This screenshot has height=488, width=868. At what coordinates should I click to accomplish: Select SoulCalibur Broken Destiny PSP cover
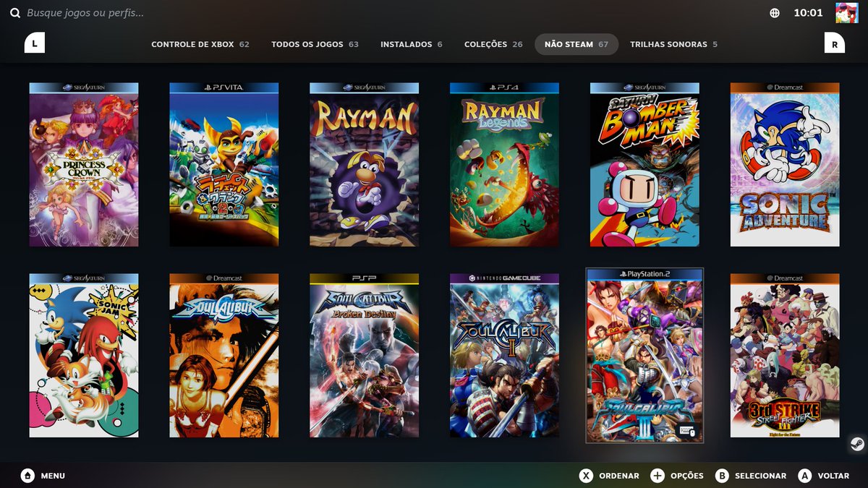(x=365, y=355)
